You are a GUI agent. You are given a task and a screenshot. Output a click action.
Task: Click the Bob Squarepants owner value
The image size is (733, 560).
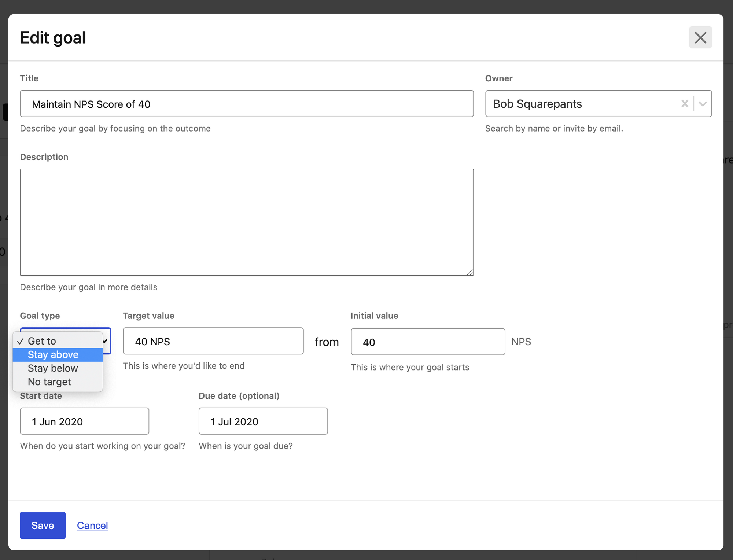tap(537, 104)
